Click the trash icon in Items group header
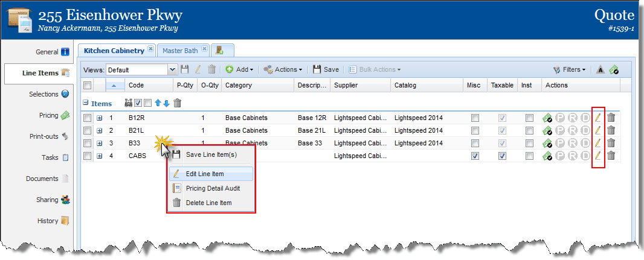The width and height of the screenshot is (644, 260). pos(177,103)
